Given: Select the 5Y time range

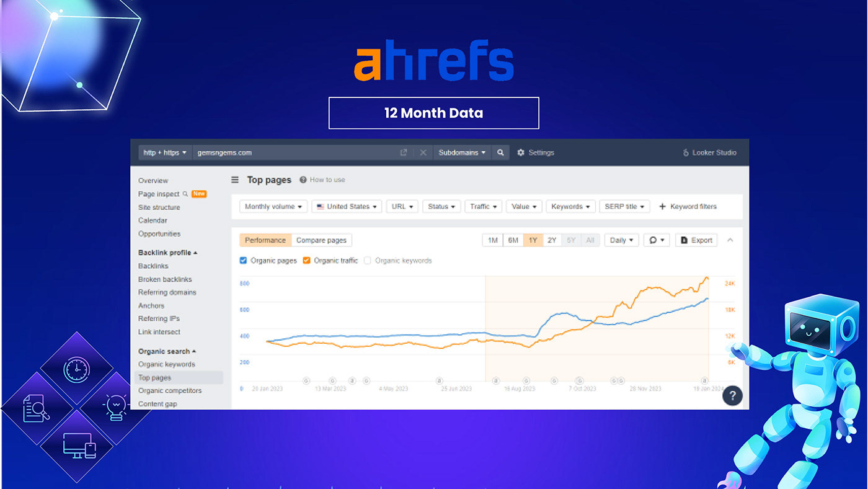Looking at the screenshot, I should coord(571,240).
